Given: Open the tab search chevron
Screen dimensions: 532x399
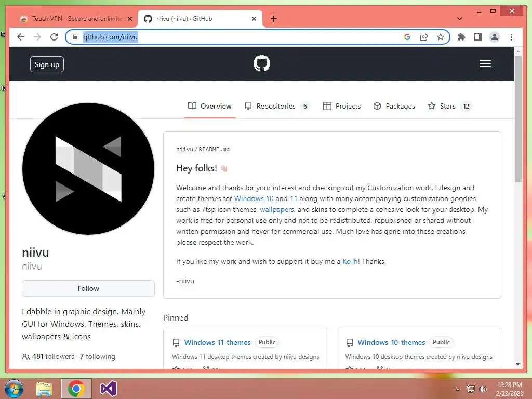Looking at the screenshot, I should pyautogui.click(x=460, y=19).
